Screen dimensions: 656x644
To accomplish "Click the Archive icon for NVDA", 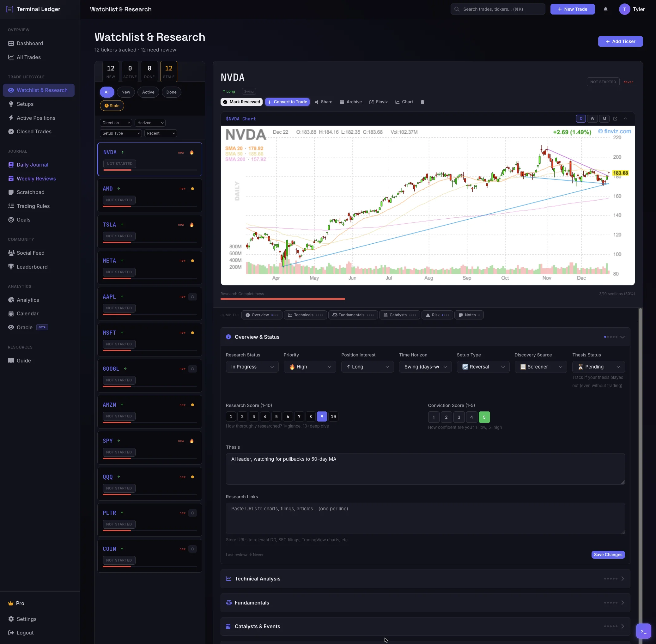I will pyautogui.click(x=351, y=102).
